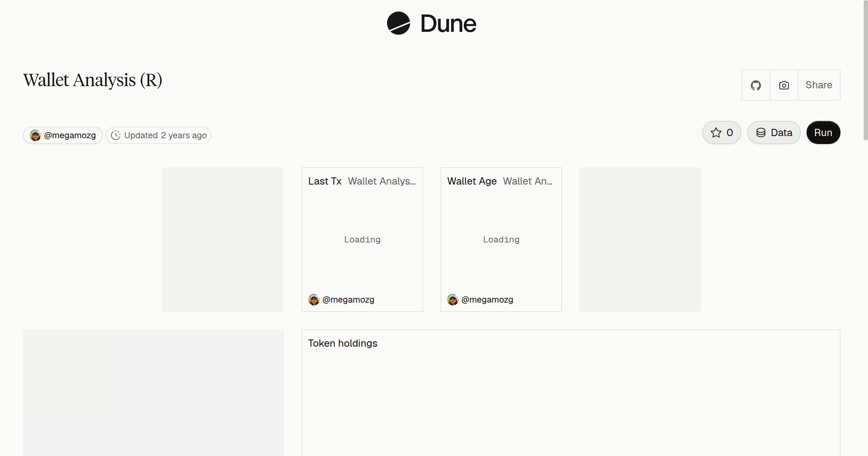Open the Data button

(x=774, y=132)
